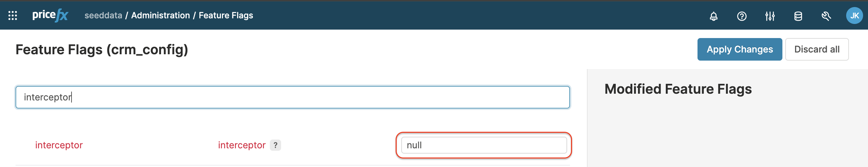Click the Modified Feature Flags panel heading
This screenshot has width=868, height=167.
pyautogui.click(x=678, y=89)
